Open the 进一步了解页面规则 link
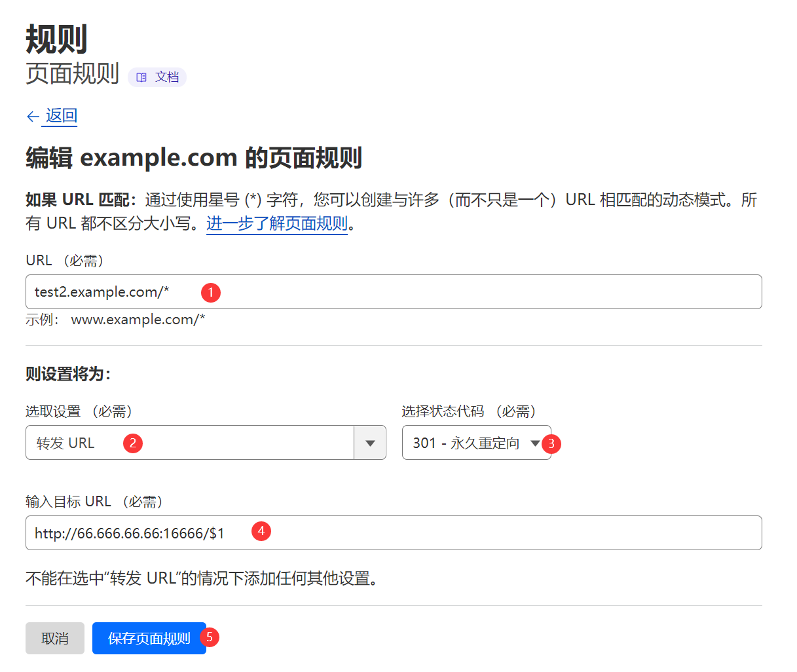This screenshot has width=797, height=672. coord(276,223)
